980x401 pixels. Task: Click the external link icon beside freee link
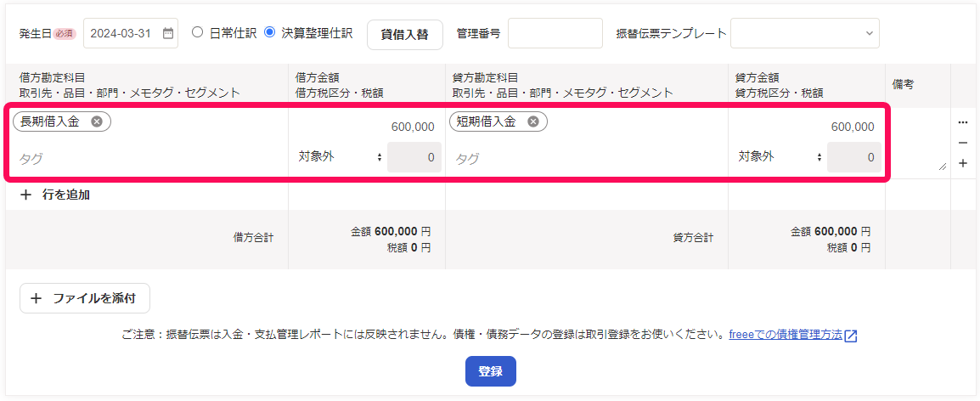click(x=851, y=336)
